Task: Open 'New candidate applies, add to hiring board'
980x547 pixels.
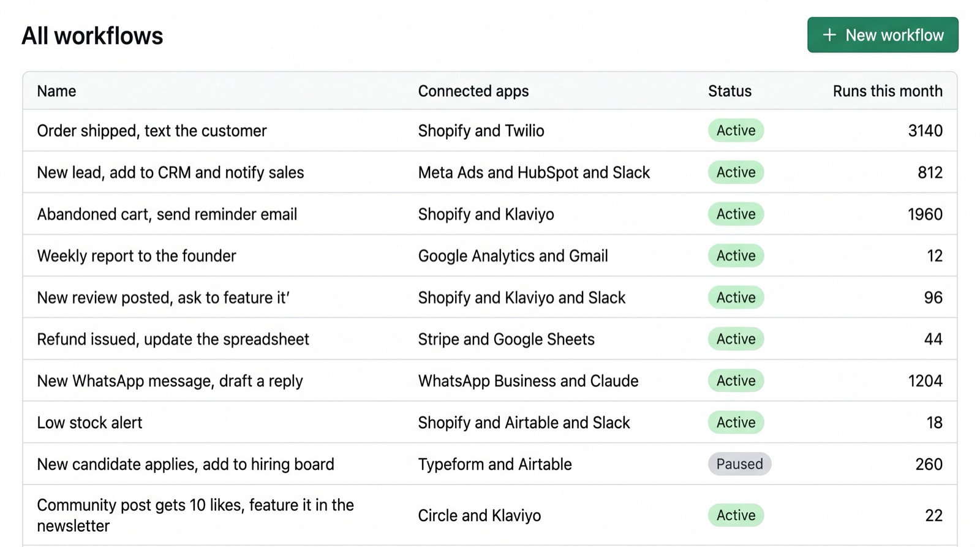Action: click(x=186, y=464)
